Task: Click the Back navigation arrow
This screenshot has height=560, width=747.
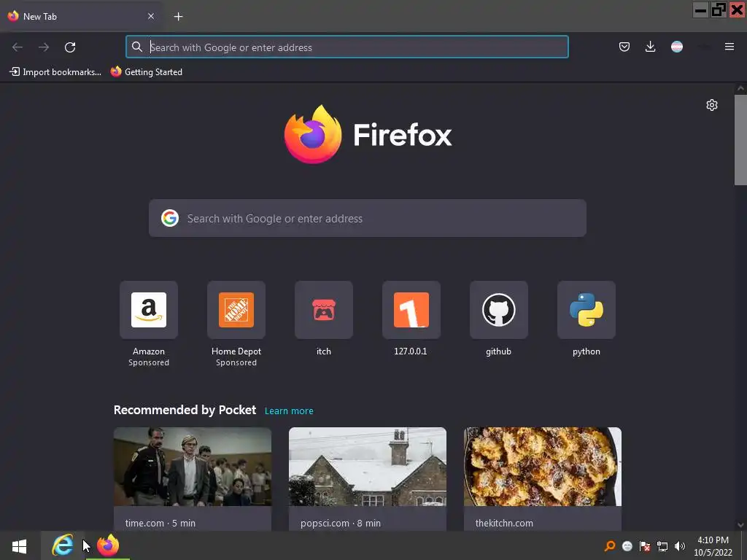Action: [18, 47]
